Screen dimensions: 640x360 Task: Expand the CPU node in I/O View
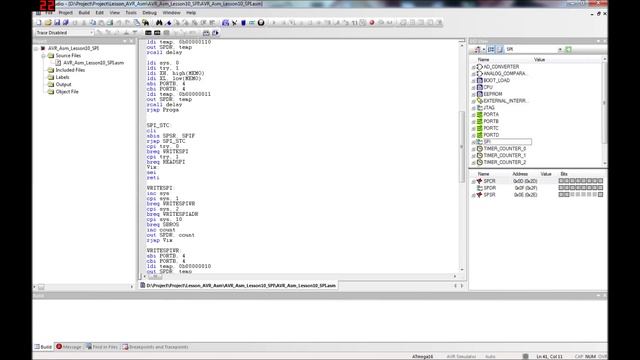click(x=473, y=88)
